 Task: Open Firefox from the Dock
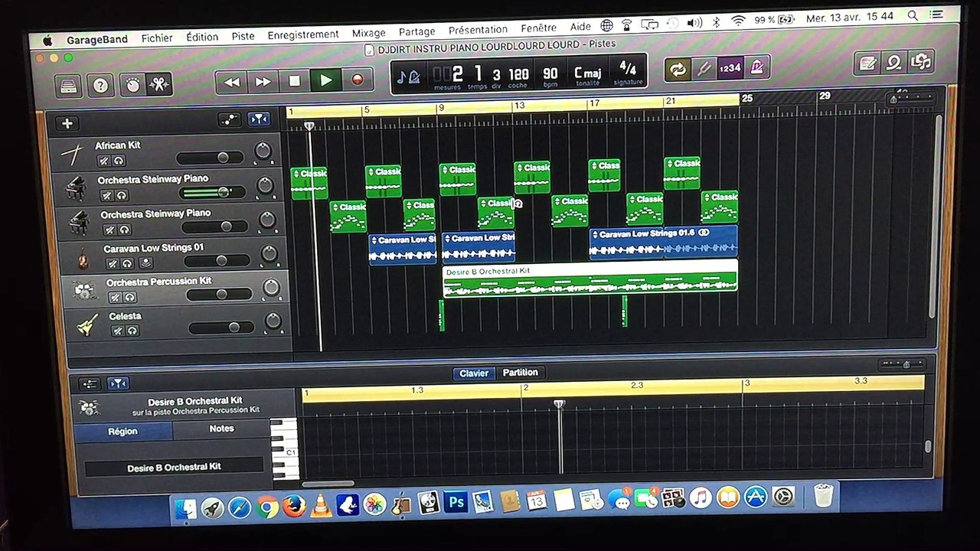tap(294, 506)
